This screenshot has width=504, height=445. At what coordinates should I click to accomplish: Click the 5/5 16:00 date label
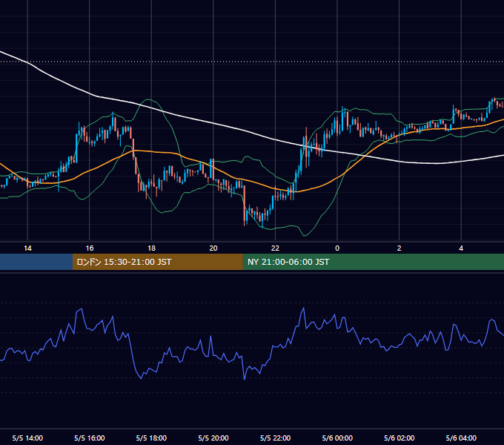click(x=90, y=438)
